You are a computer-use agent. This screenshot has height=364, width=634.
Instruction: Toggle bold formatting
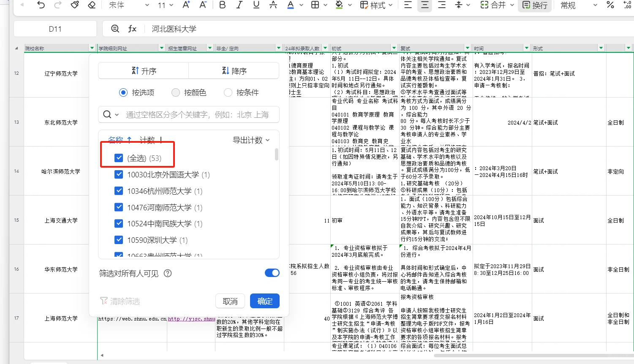(223, 5)
